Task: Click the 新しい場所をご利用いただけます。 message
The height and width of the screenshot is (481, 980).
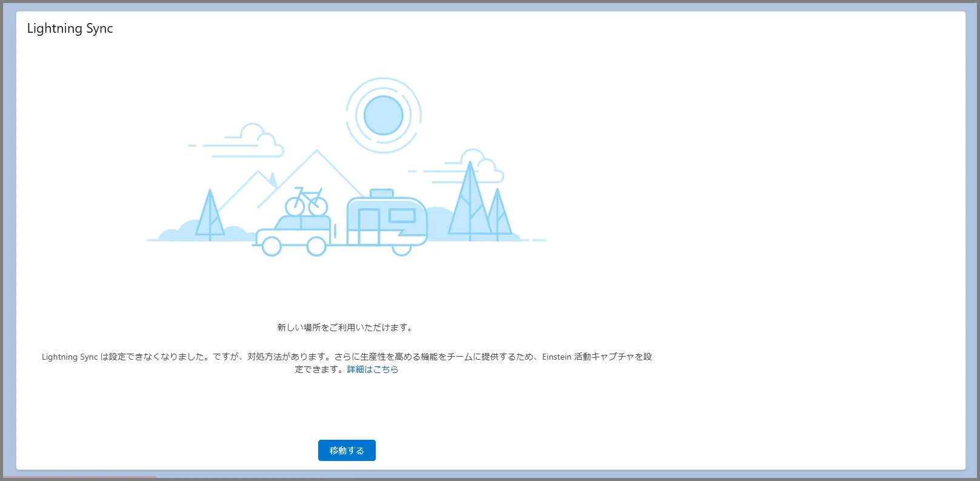Action: click(x=347, y=328)
